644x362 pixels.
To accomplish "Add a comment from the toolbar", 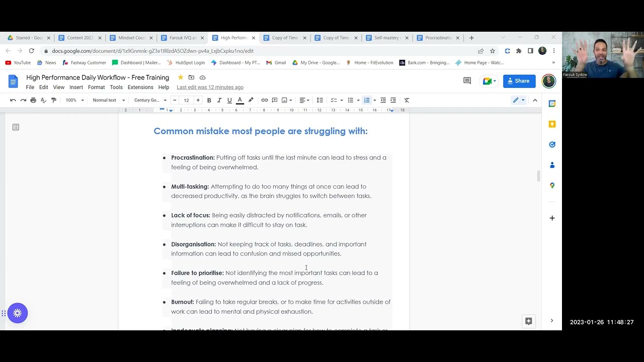I will (275, 100).
